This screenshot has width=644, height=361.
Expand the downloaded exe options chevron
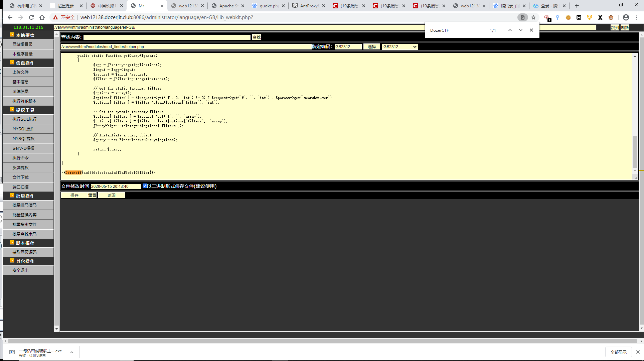71,352
